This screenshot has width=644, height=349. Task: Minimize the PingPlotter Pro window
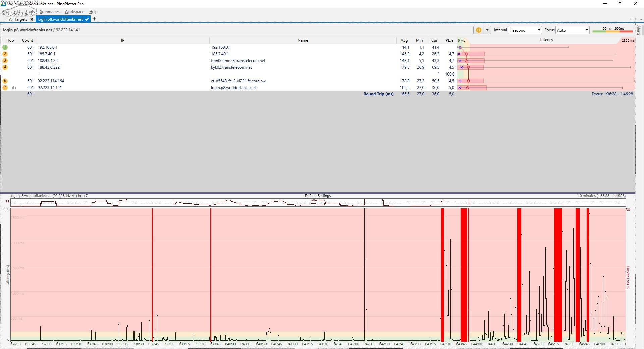[x=605, y=4]
